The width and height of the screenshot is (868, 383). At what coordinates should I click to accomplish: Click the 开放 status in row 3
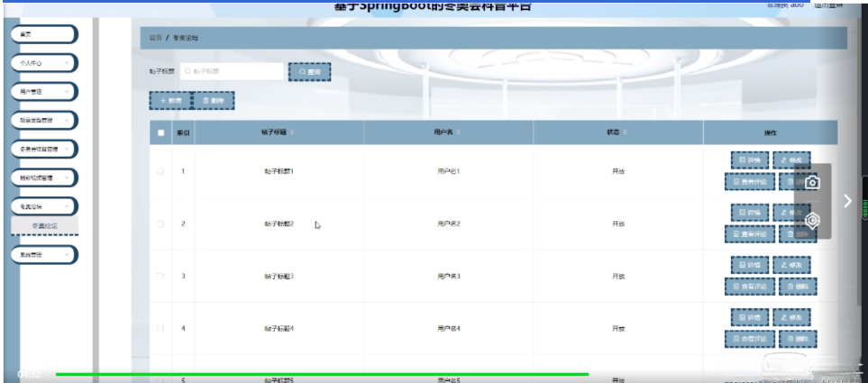point(618,276)
